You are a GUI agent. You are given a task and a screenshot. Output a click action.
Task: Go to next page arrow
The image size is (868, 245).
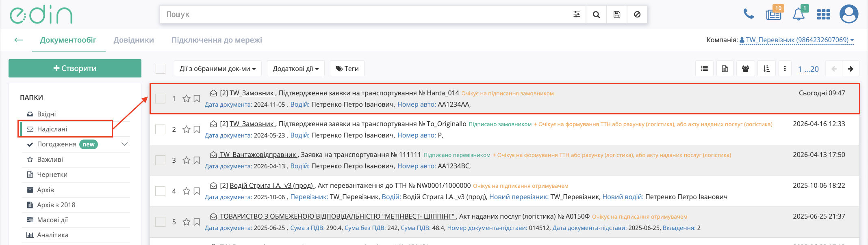(x=851, y=69)
